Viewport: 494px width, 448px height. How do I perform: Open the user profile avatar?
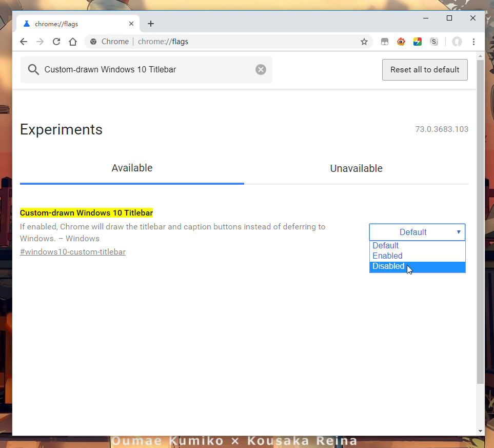click(457, 42)
